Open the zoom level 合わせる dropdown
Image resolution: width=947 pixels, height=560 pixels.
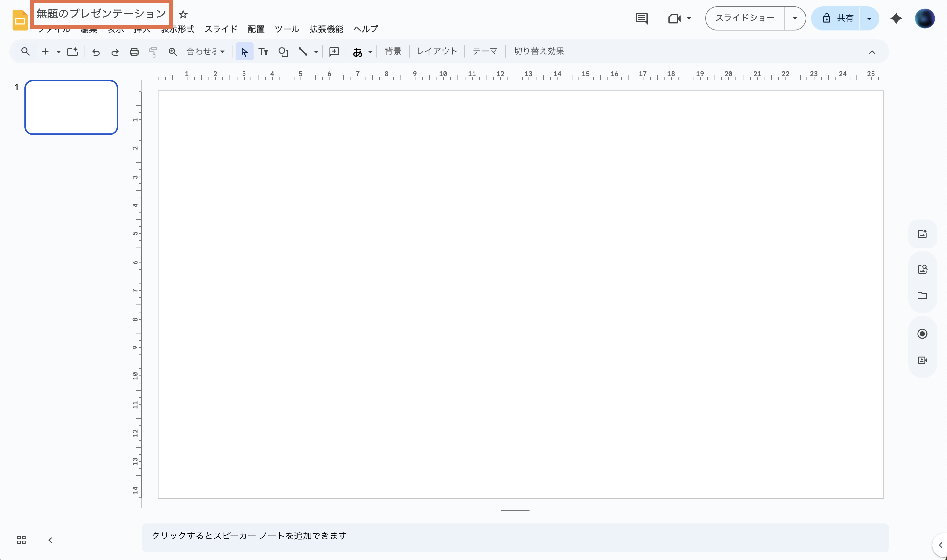coord(205,52)
